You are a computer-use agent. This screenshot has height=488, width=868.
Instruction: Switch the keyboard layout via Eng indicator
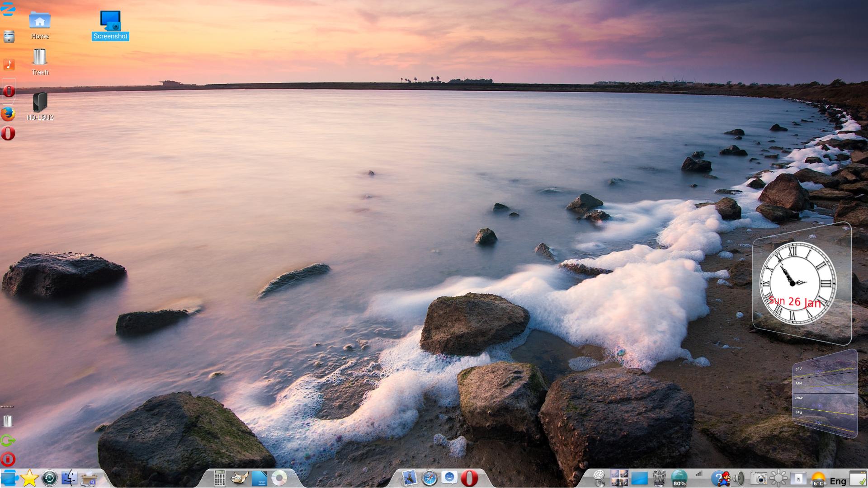pyautogui.click(x=838, y=481)
